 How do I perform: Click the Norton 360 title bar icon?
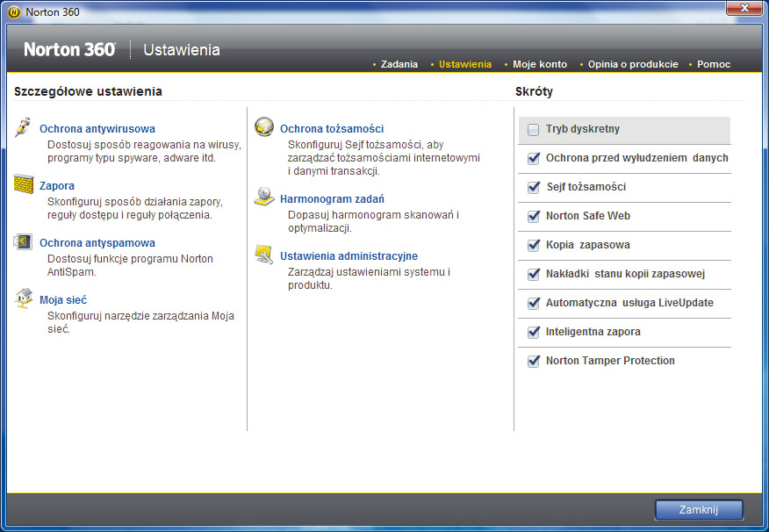click(x=13, y=12)
